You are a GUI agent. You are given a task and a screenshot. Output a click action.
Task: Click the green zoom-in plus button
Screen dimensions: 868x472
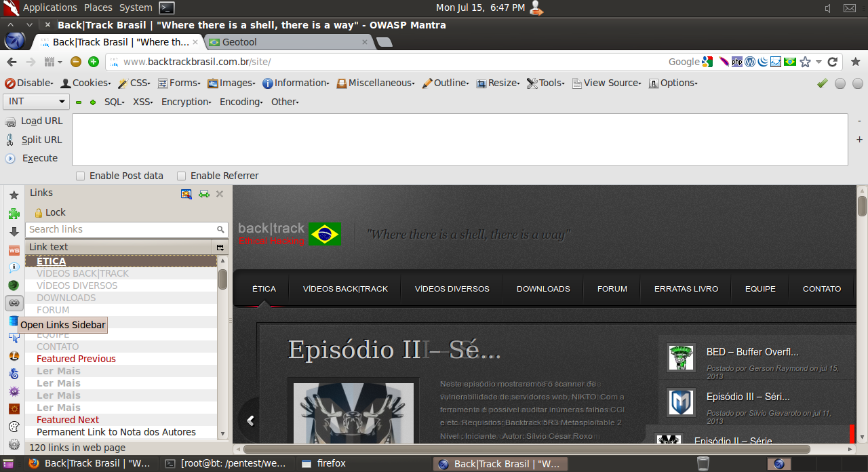94,62
